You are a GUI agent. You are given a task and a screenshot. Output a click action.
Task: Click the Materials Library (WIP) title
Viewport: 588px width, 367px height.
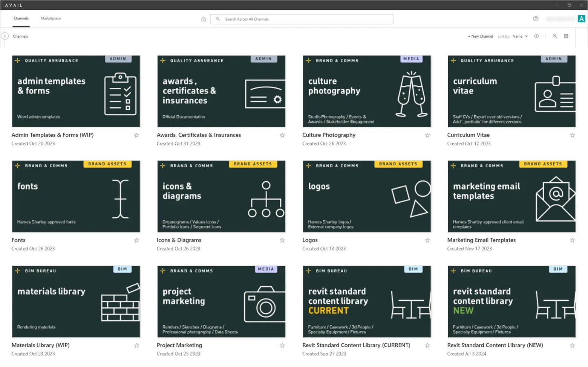(x=40, y=345)
